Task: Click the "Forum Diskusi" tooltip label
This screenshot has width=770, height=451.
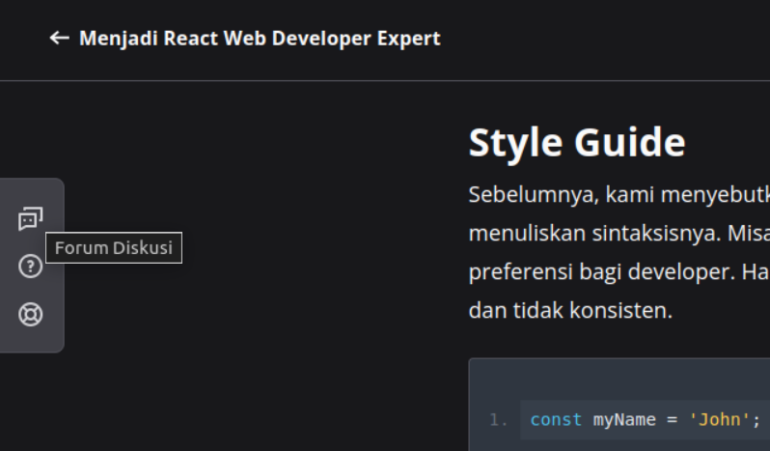Action: 113,247
